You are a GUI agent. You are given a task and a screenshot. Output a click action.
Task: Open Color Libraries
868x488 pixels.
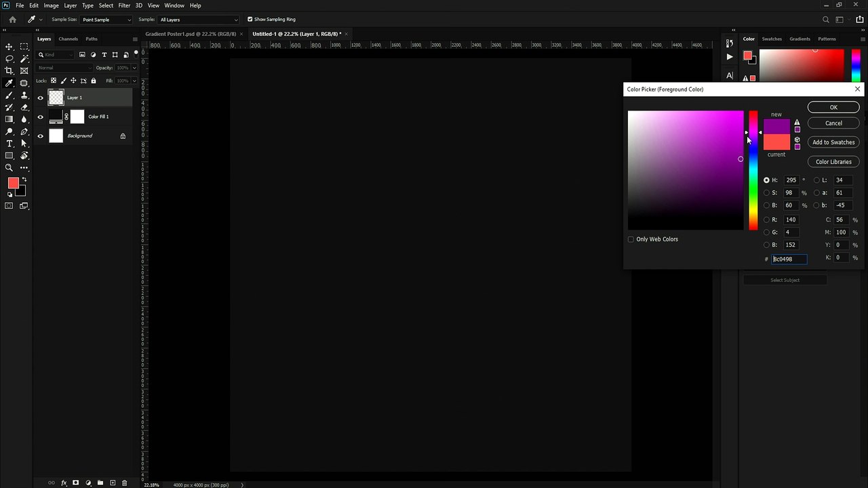pos(833,162)
